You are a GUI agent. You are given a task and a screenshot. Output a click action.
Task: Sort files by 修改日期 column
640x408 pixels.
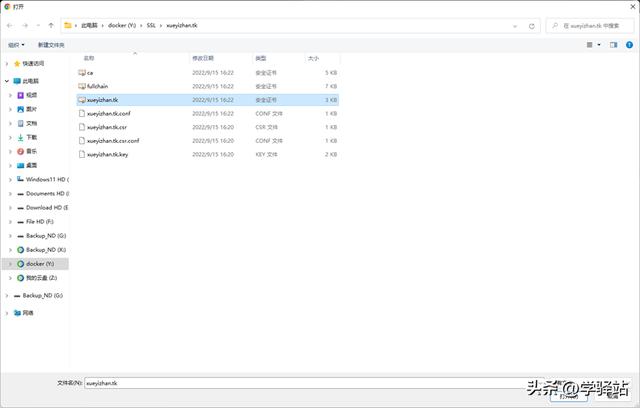pyautogui.click(x=203, y=58)
